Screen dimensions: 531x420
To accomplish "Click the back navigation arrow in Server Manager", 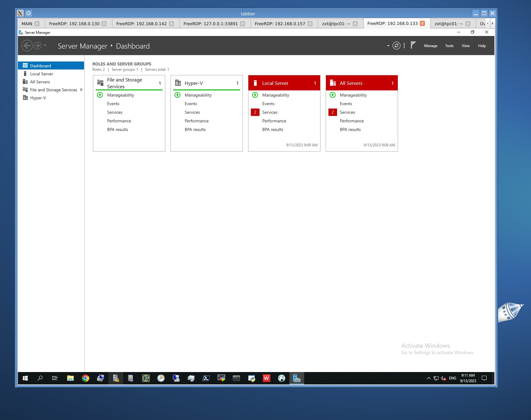I will 27,46.
